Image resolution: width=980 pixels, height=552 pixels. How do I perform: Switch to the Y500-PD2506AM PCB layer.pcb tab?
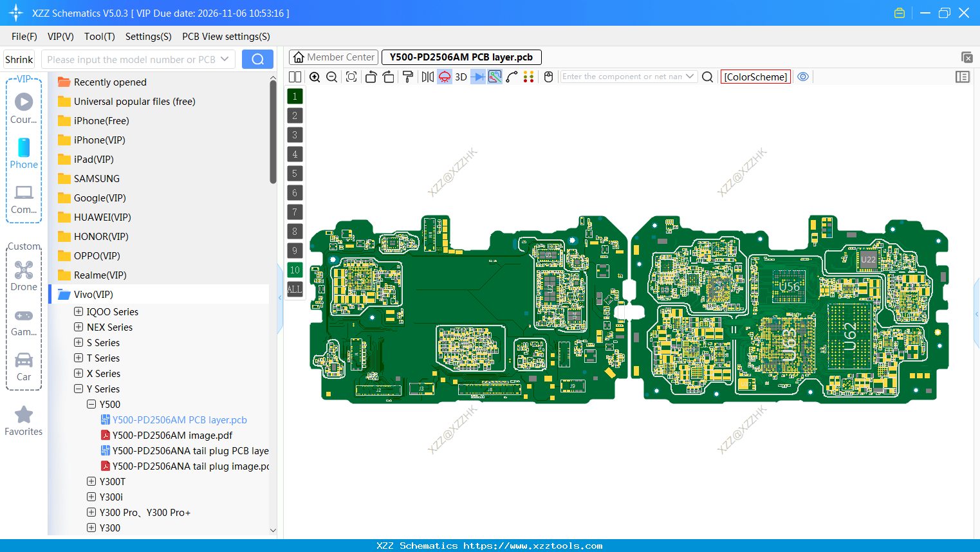click(461, 57)
